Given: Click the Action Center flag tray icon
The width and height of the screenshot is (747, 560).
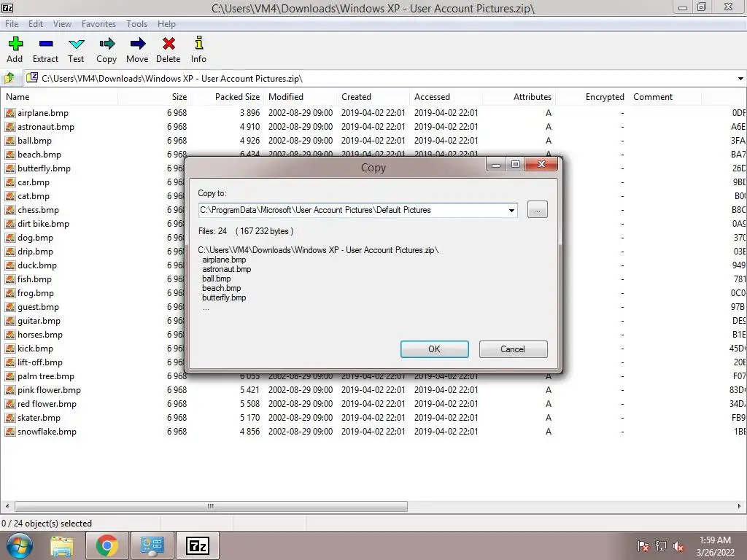Looking at the screenshot, I should (643, 546).
